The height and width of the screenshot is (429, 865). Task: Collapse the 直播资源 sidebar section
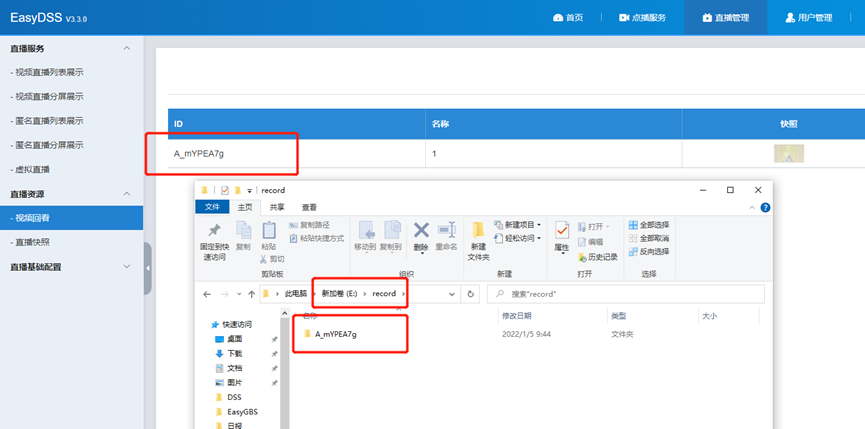126,194
